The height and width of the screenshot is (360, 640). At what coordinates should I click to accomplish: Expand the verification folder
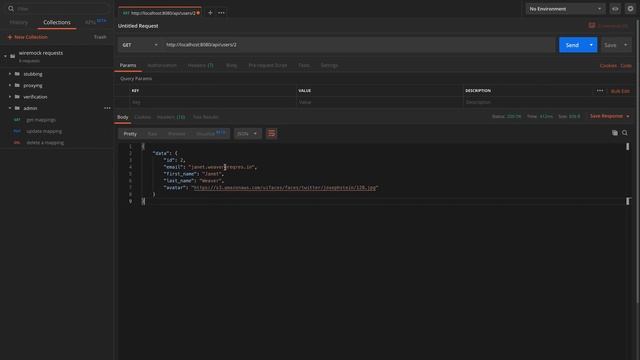coord(10,97)
